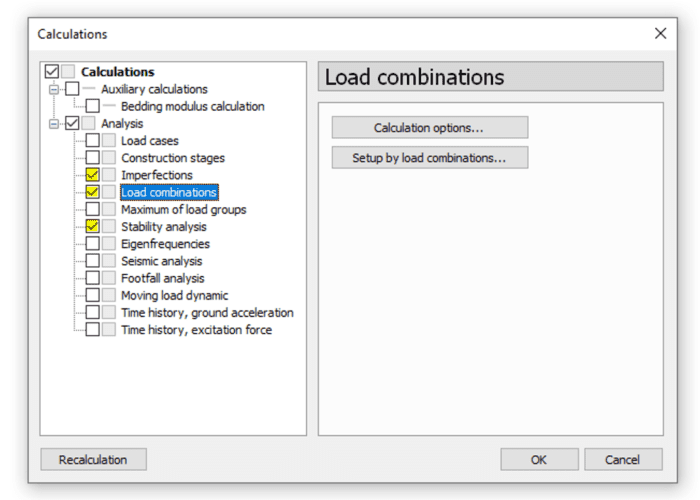Collapse the Auxiliary calculations tree node

[54, 89]
